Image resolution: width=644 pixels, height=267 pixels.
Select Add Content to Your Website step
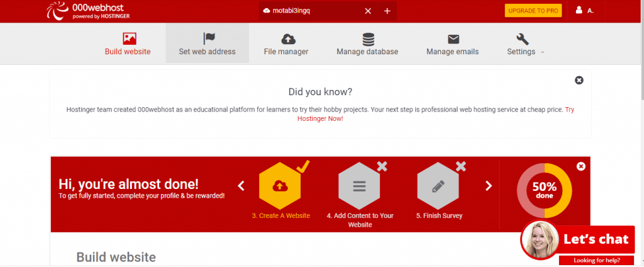(360, 186)
